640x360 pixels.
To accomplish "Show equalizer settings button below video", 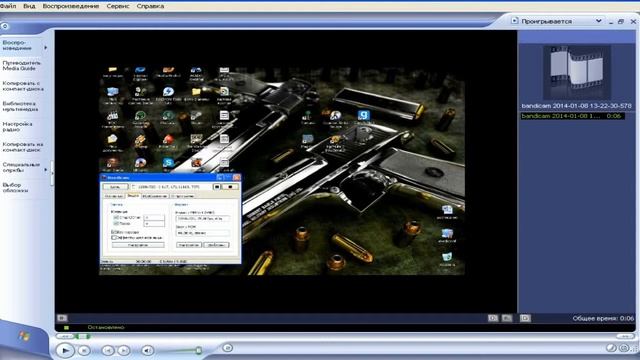I will [x=62, y=318].
